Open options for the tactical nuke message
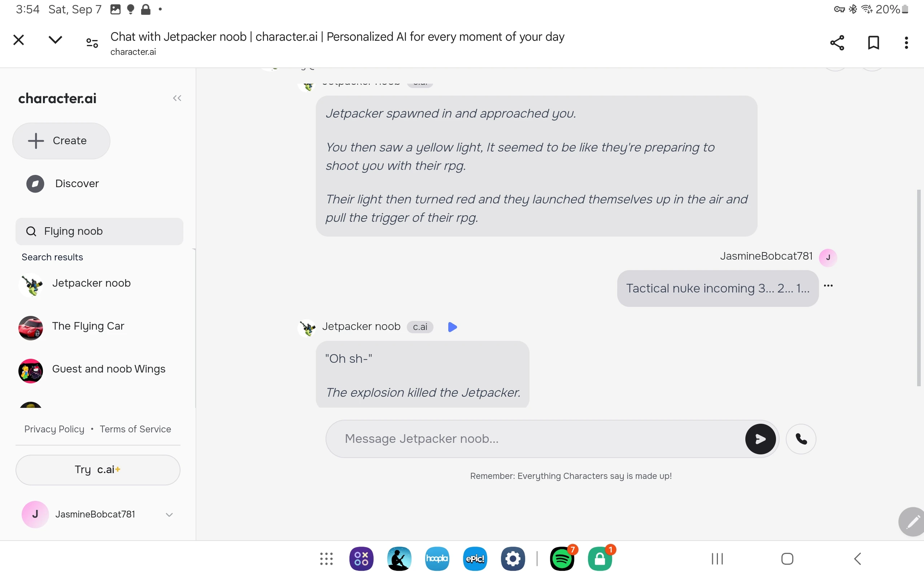 (828, 286)
